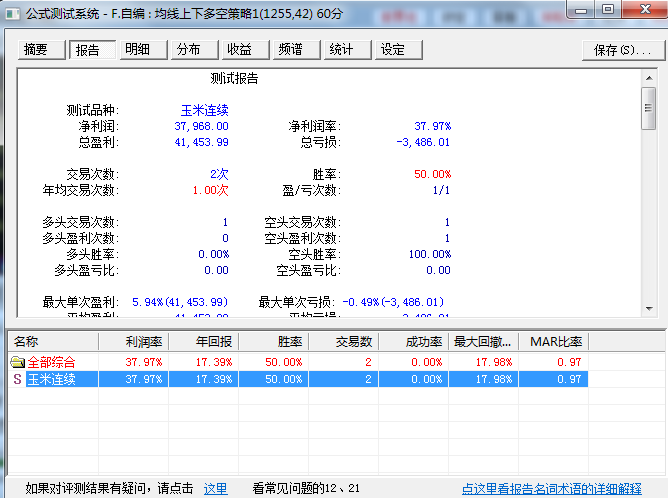Select the 分布 tab
Viewport: 668px width, 498px height.
tap(188, 50)
